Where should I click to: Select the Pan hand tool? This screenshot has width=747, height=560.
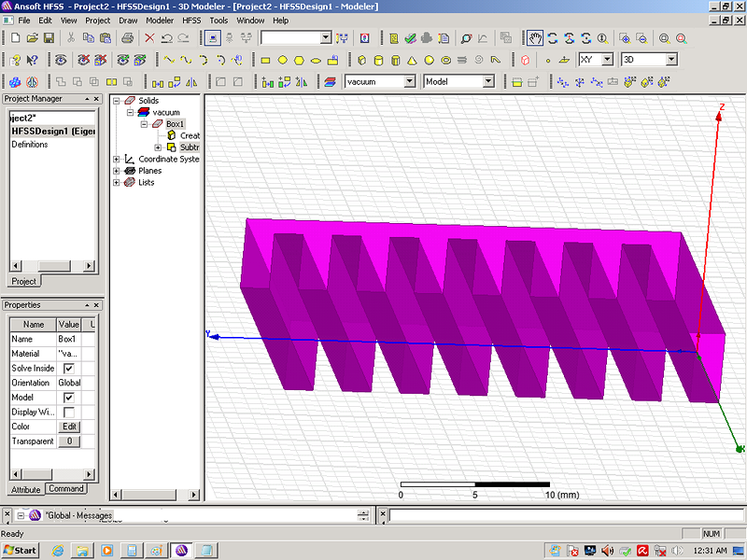535,38
